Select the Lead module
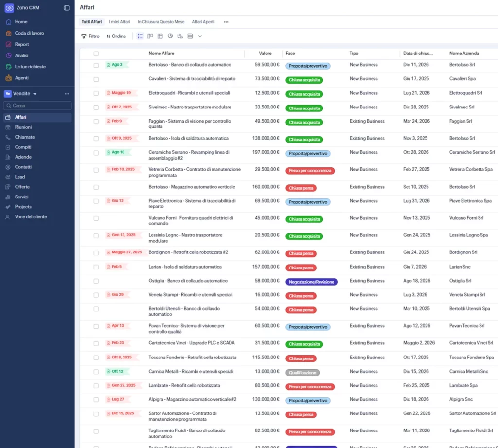Viewport: 498px width, 448px height. click(19, 177)
